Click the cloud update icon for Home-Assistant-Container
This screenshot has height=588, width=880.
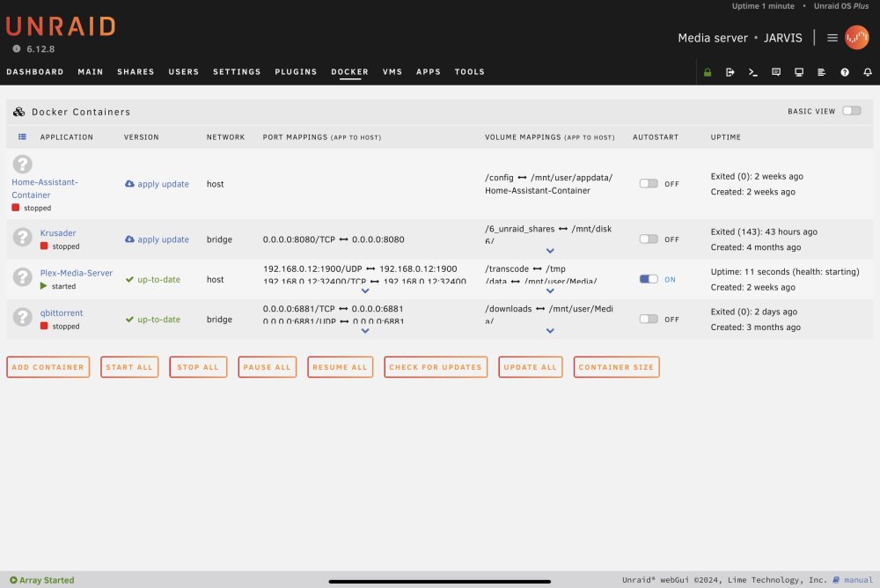click(x=129, y=184)
